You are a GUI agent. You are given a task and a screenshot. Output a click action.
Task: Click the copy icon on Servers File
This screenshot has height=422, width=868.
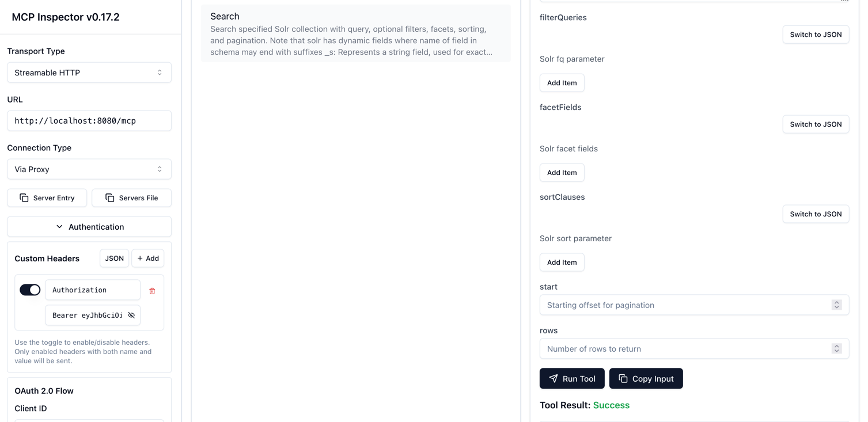tap(109, 197)
